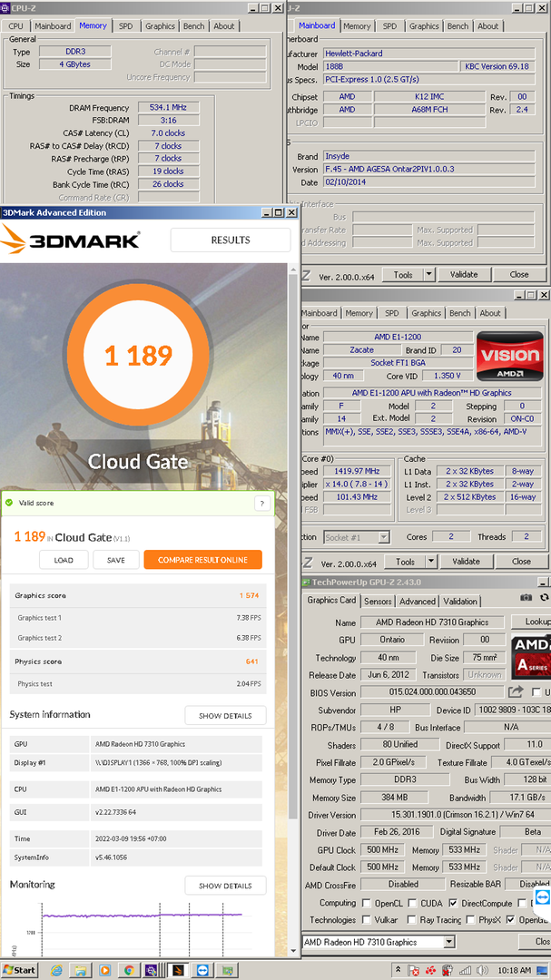The image size is (551, 980).
Task: Switch to the SPD tab in the CPU-Z Memory window
Action: 125,26
